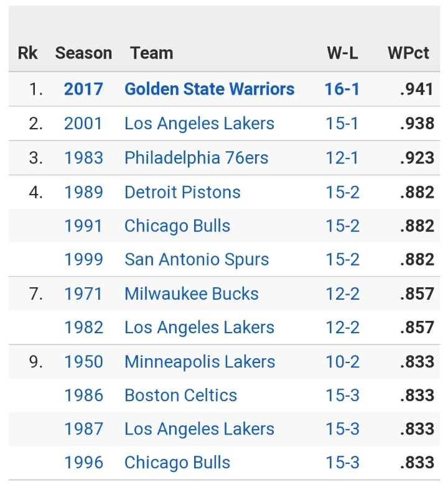Viewport: 448px width, 485px height.
Task: Open the 12-1 record for 76ers
Action: tap(342, 157)
